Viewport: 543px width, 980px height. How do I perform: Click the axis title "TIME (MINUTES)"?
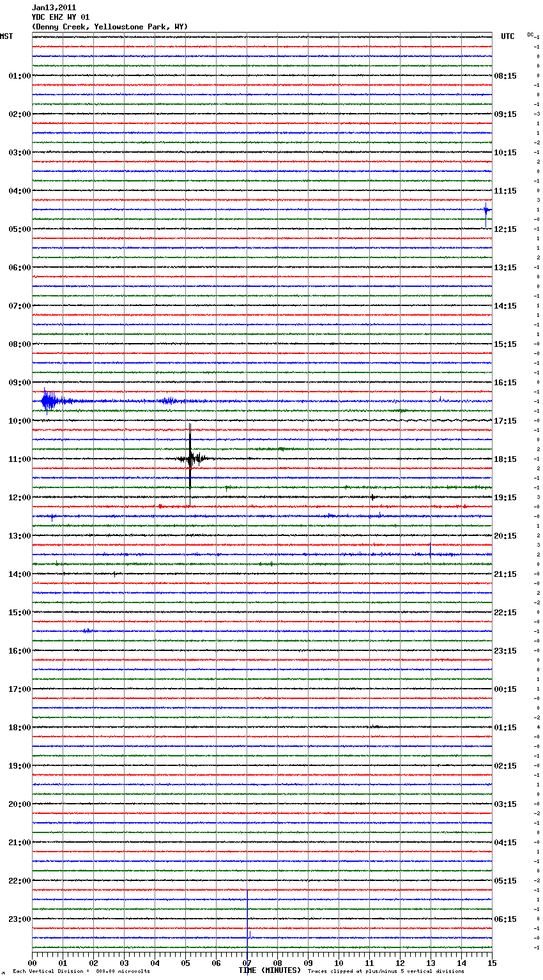tap(270, 970)
